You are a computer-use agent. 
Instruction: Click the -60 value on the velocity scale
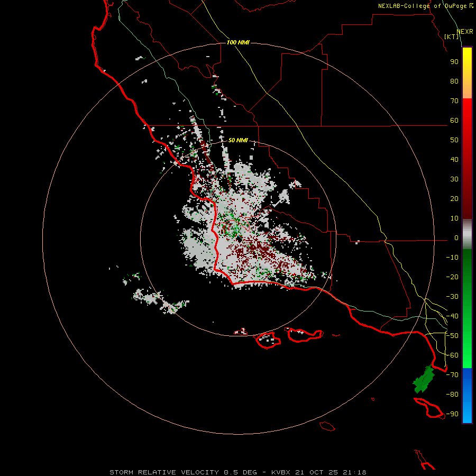(452, 355)
